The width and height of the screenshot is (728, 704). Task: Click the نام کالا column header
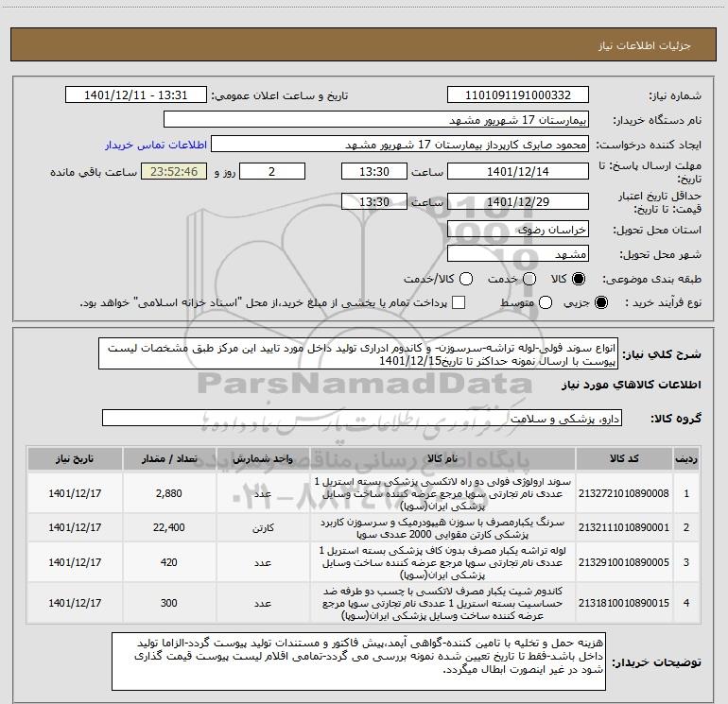(442, 458)
